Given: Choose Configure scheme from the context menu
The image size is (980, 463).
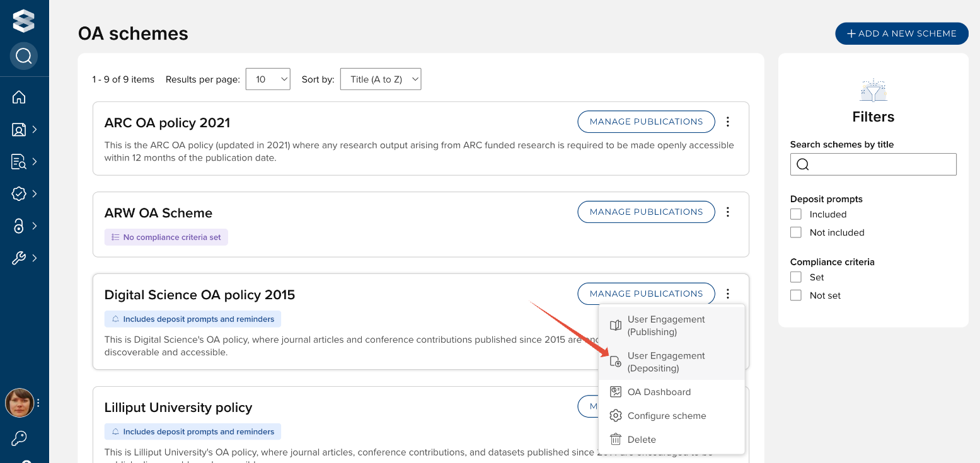Looking at the screenshot, I should [666, 416].
